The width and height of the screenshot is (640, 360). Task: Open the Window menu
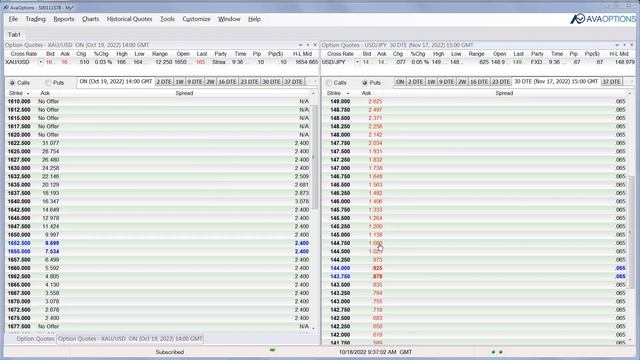229,19
